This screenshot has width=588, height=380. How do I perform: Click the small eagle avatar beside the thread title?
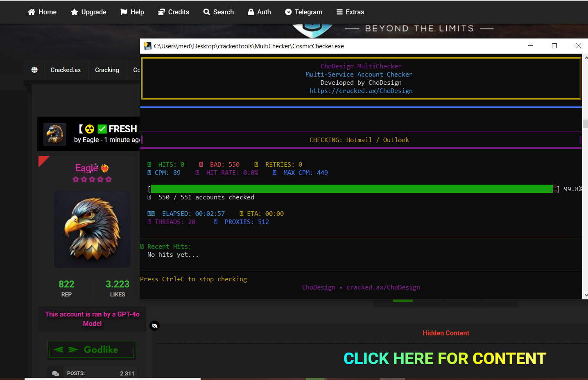coord(55,134)
